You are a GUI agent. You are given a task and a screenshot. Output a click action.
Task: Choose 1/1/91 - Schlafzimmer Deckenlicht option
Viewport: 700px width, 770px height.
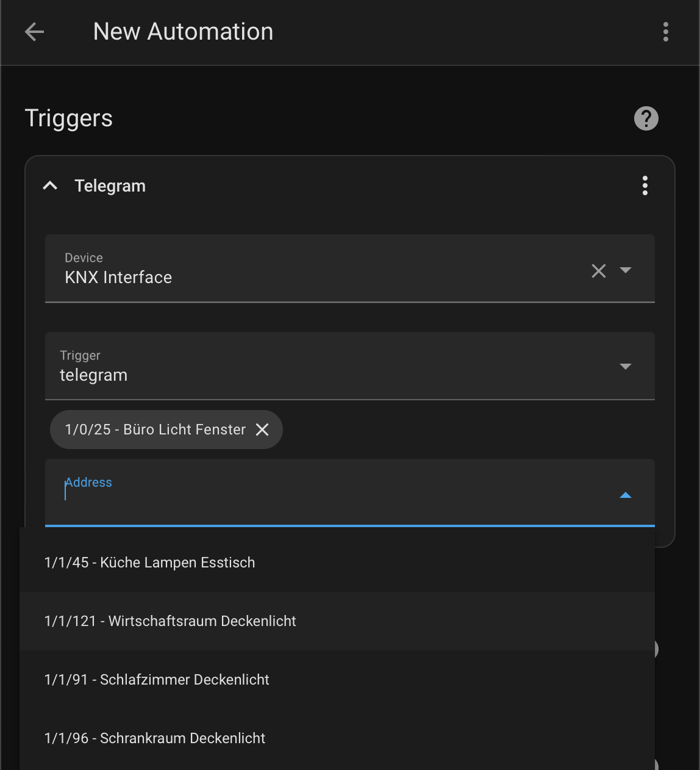[337, 680]
